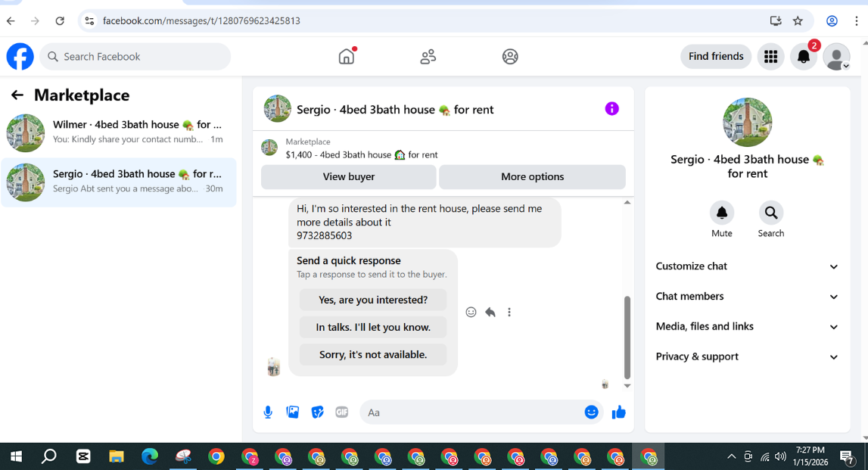Open File Explorer from the taskbar
This screenshot has width=868, height=470.
point(117,456)
